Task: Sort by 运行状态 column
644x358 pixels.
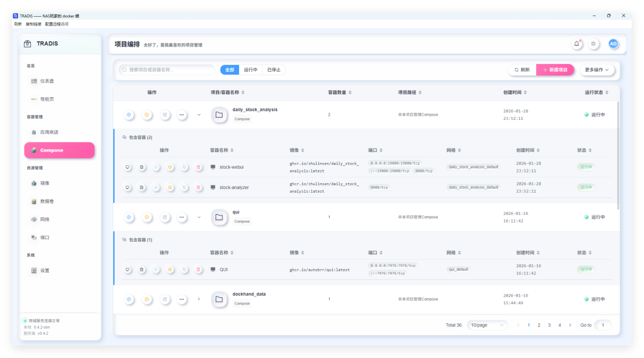Action: 597,92
